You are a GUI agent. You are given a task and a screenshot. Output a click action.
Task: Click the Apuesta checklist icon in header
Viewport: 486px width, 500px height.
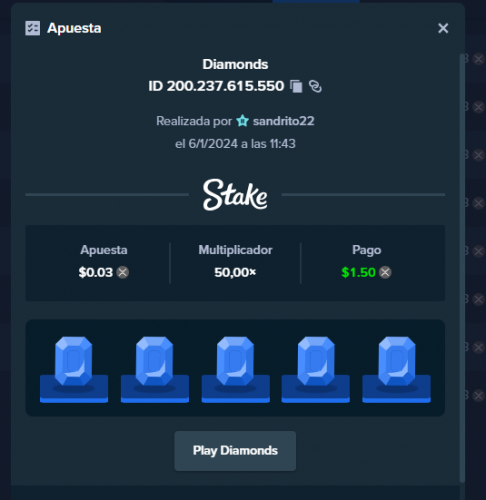click(33, 28)
